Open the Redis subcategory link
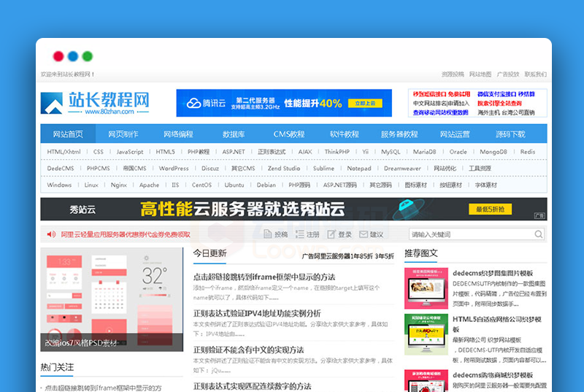The height and width of the screenshot is (392, 584). tap(527, 152)
